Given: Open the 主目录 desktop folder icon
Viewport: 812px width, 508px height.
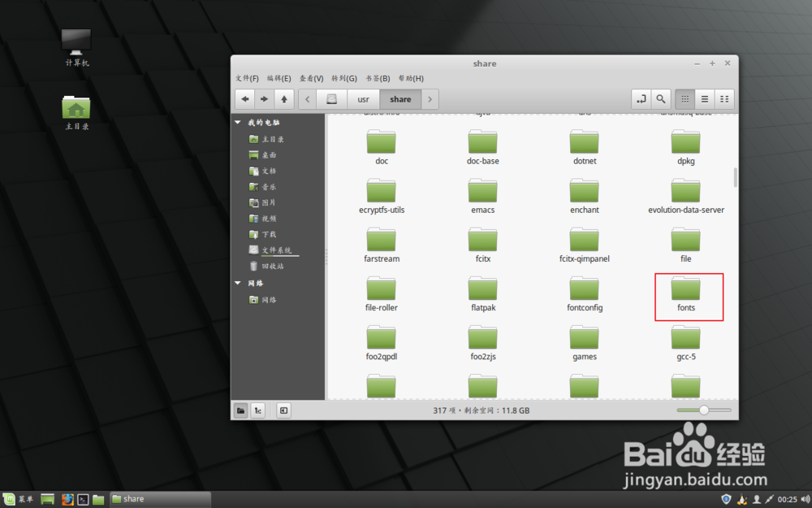Looking at the screenshot, I should click(76, 112).
